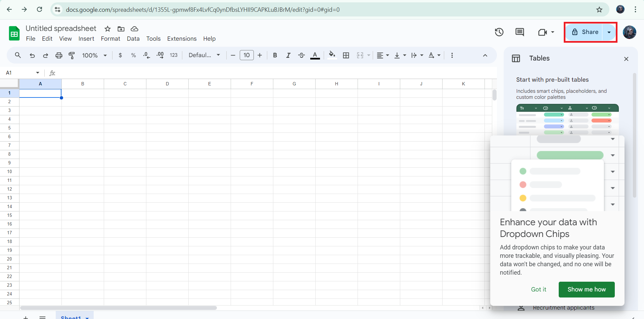Toggle italic formatting
Image resolution: width=644 pixels, height=319 pixels.
[288, 55]
